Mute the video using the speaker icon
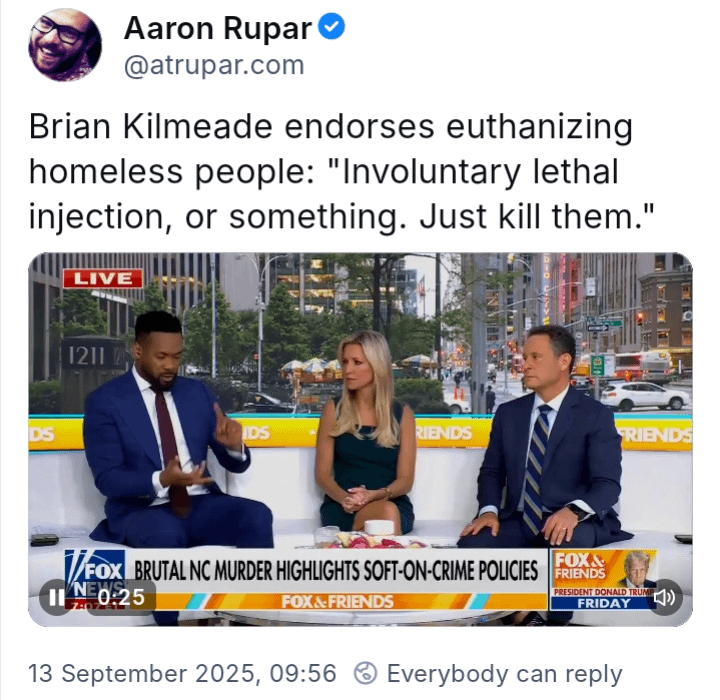The width and height of the screenshot is (720, 700). [664, 597]
